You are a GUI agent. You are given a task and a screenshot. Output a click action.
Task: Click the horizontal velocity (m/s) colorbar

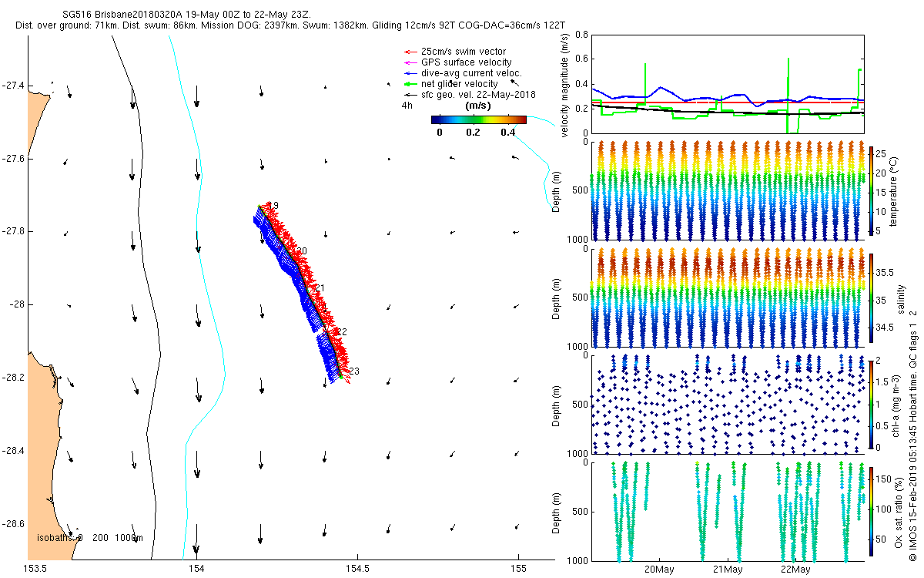(478, 119)
